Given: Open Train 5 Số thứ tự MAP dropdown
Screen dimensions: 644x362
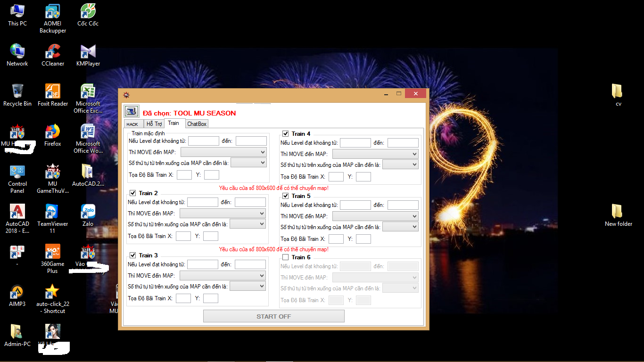Looking at the screenshot, I should coord(400,227).
